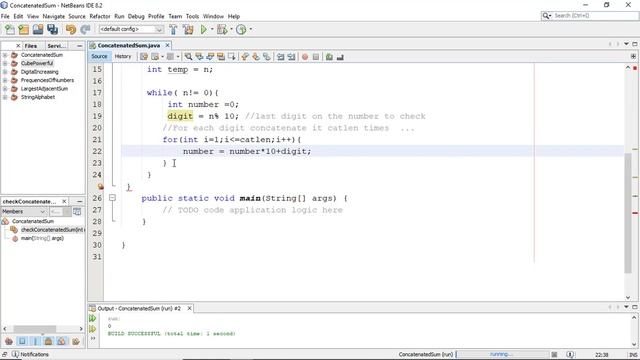The width and height of the screenshot is (640, 360).
Task: Click the Re-run green arrows in Output
Action: click(93, 318)
